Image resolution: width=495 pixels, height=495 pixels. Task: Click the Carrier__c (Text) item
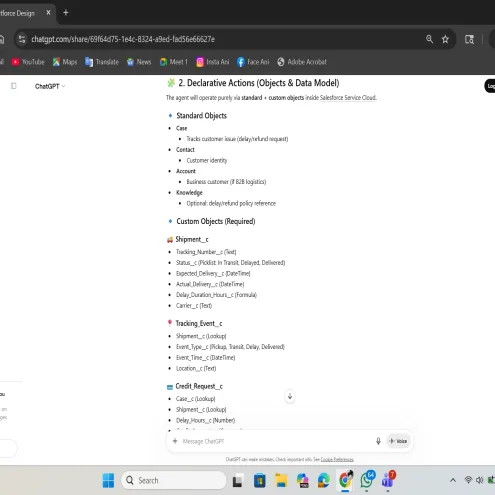pyautogui.click(x=194, y=306)
